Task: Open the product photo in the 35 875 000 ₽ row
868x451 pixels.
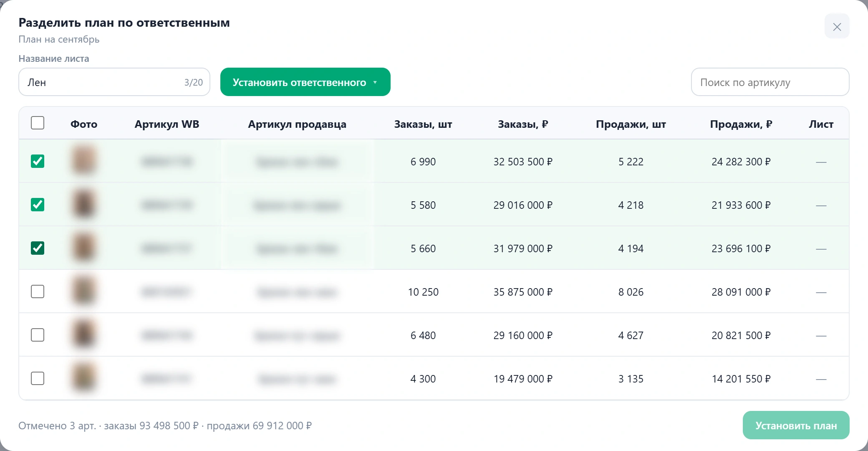Action: [84, 291]
